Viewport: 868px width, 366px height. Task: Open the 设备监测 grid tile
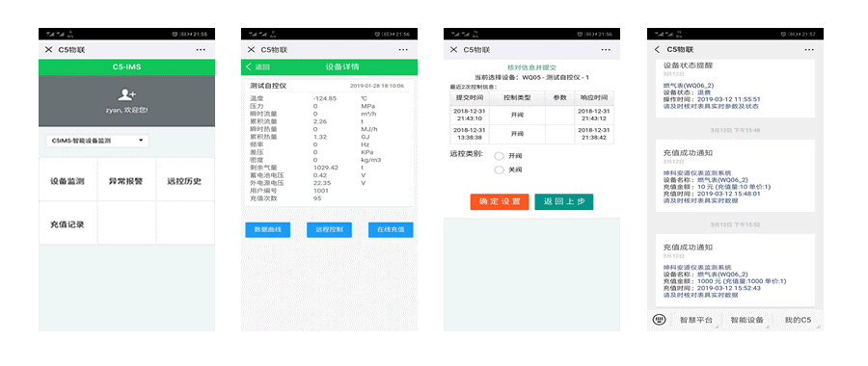pyautogui.click(x=68, y=180)
